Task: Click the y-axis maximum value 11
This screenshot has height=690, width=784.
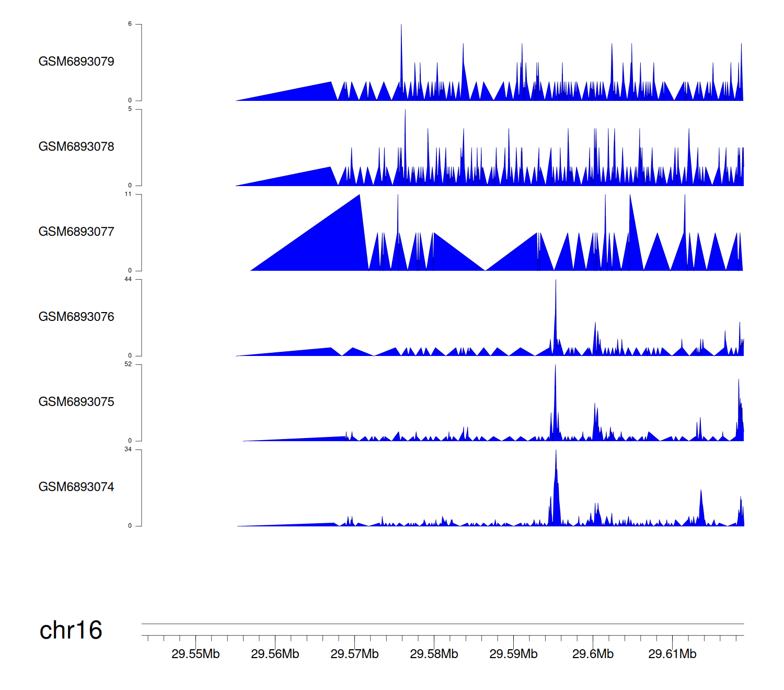Action: [128, 194]
